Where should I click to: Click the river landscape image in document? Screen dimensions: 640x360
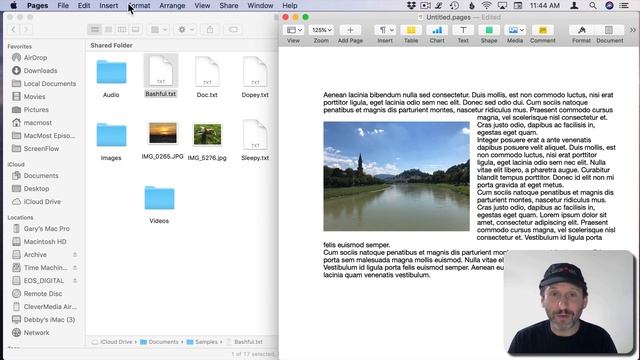click(x=396, y=176)
